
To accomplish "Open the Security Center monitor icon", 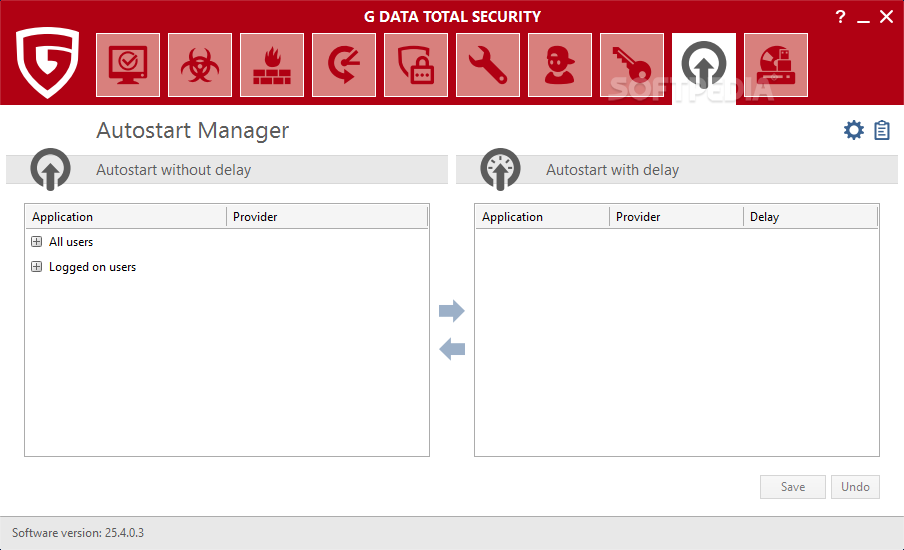I will 128,65.
